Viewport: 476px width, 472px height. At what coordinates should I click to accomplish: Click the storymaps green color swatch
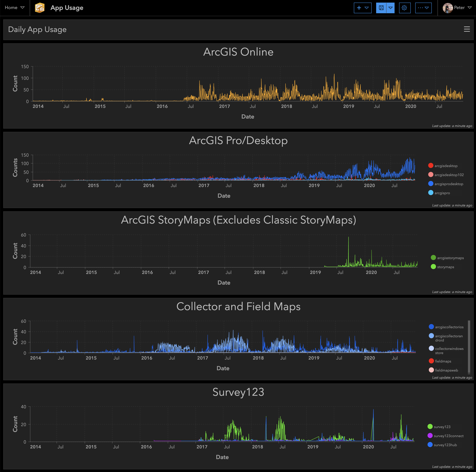(x=433, y=267)
